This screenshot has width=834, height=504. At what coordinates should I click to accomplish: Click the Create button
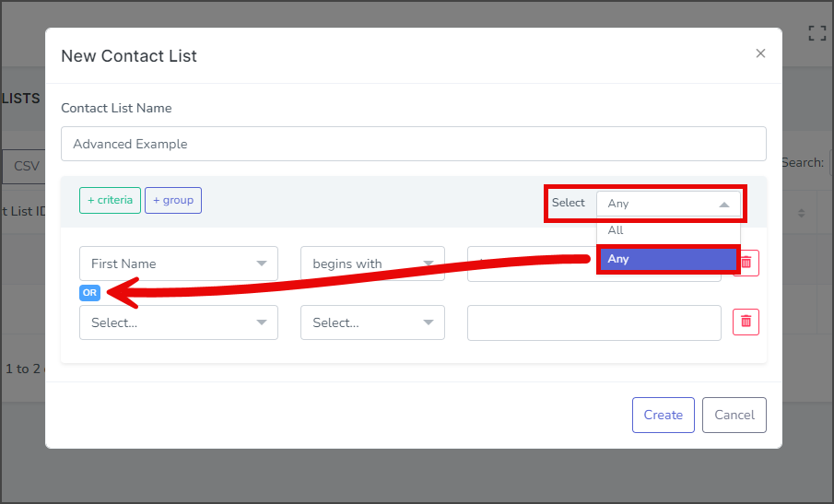tap(664, 415)
